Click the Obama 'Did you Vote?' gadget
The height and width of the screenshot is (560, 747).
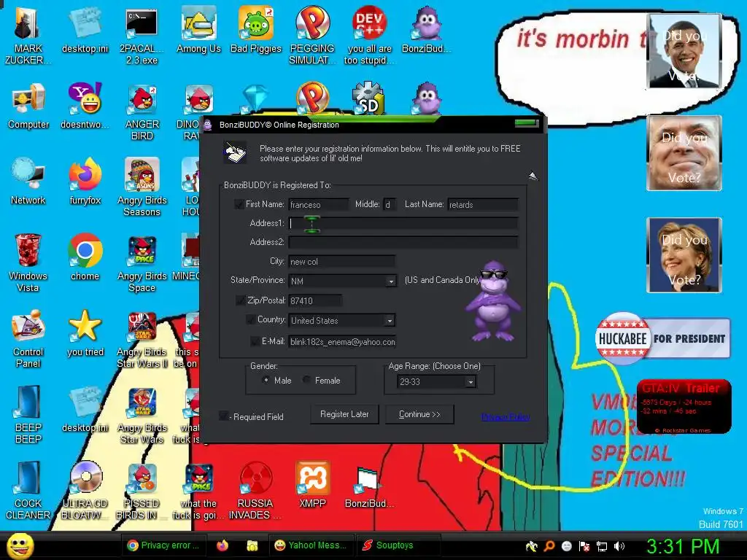point(684,50)
